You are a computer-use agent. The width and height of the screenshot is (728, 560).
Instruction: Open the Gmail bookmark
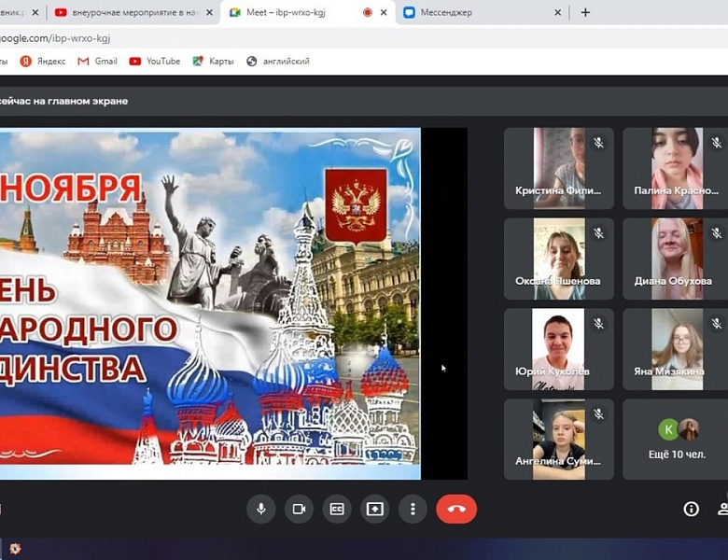pyautogui.click(x=97, y=62)
